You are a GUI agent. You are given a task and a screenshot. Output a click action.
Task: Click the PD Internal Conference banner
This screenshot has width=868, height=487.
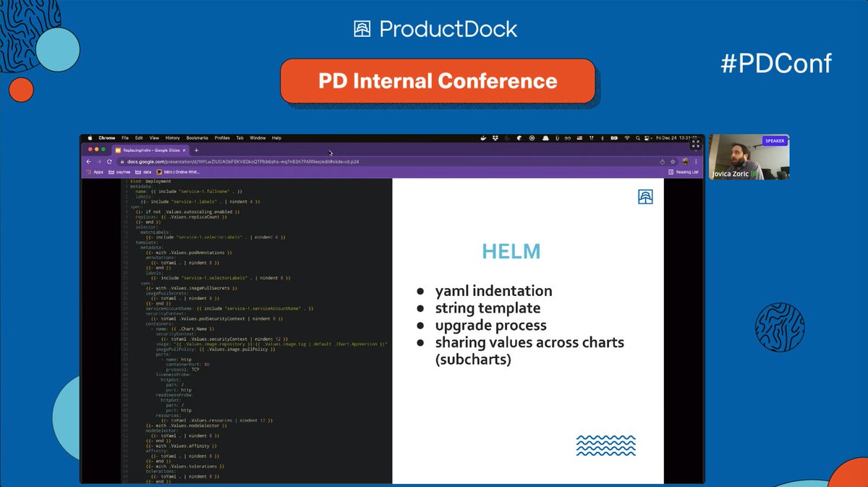tap(438, 80)
